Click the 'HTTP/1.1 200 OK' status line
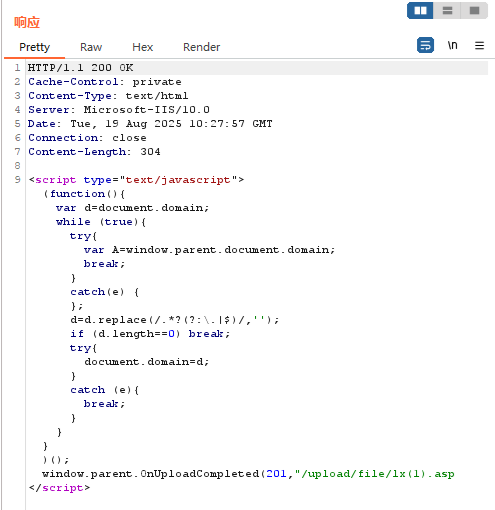495x510 pixels. point(80,68)
